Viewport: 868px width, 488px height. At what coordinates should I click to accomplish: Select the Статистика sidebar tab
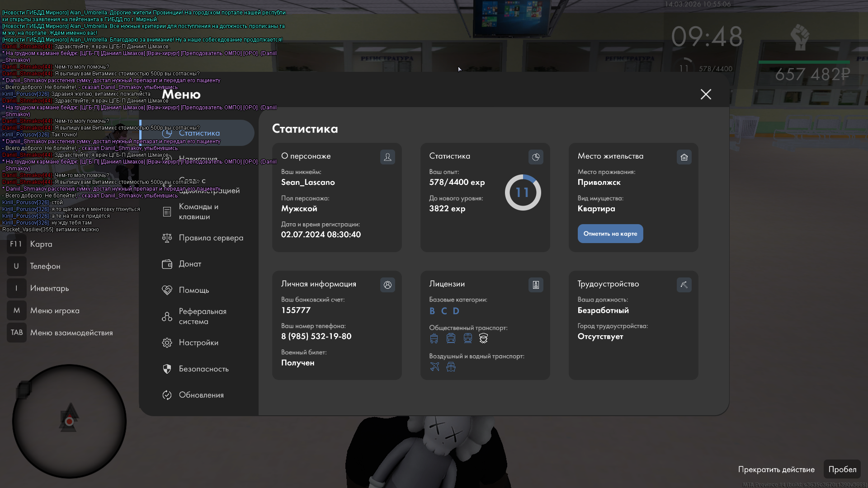tap(199, 133)
